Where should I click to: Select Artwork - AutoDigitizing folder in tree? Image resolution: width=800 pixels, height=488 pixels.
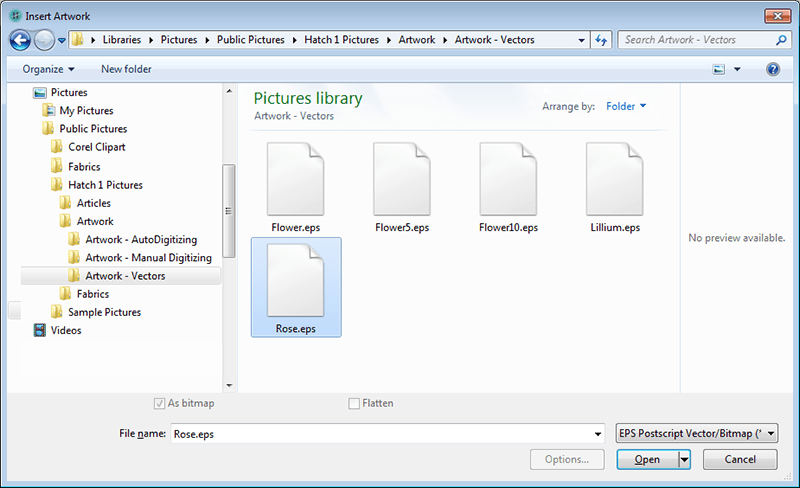140,240
